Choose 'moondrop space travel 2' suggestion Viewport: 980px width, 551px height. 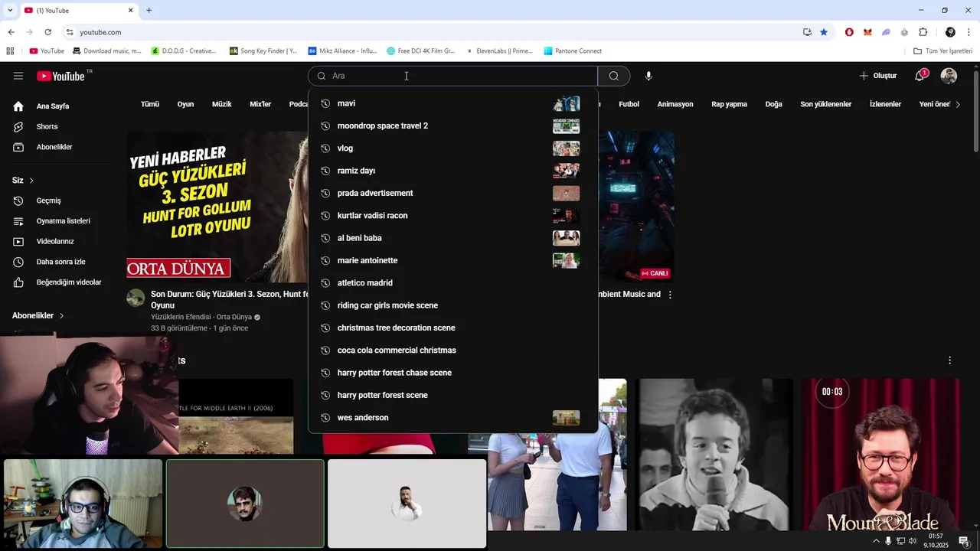click(x=452, y=126)
